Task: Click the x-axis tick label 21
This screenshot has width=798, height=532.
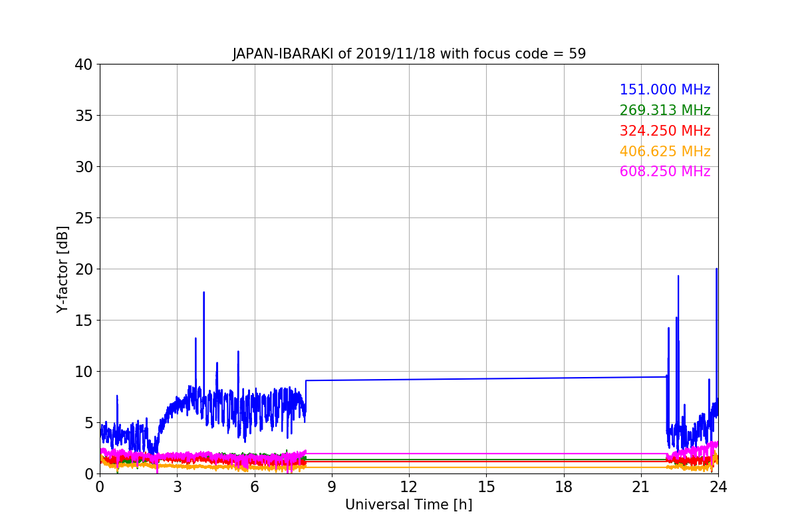Action: pos(641,486)
